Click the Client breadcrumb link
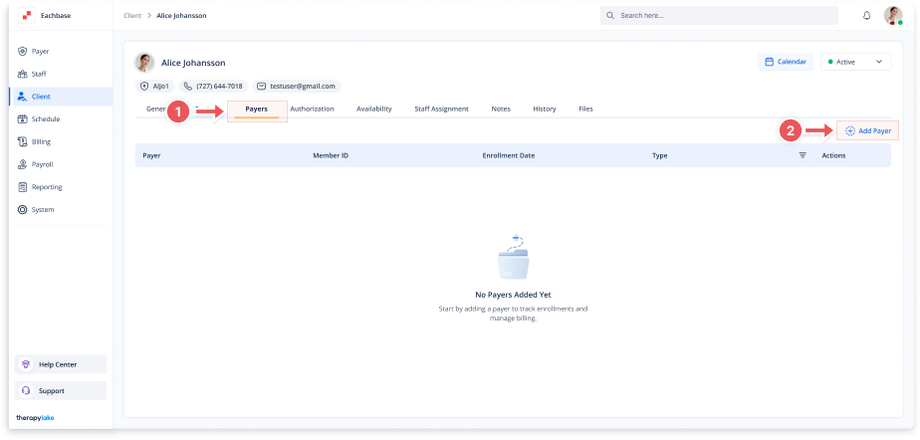 (x=132, y=16)
